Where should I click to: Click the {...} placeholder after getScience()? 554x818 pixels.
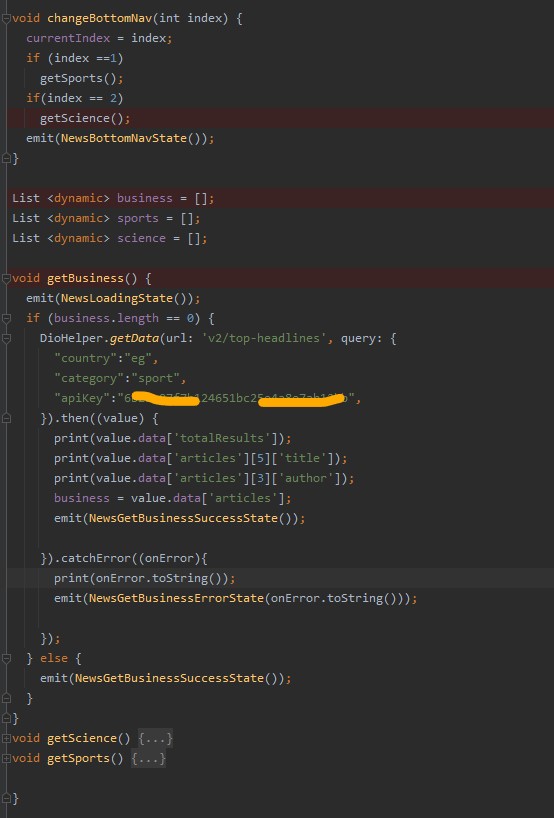coord(155,738)
